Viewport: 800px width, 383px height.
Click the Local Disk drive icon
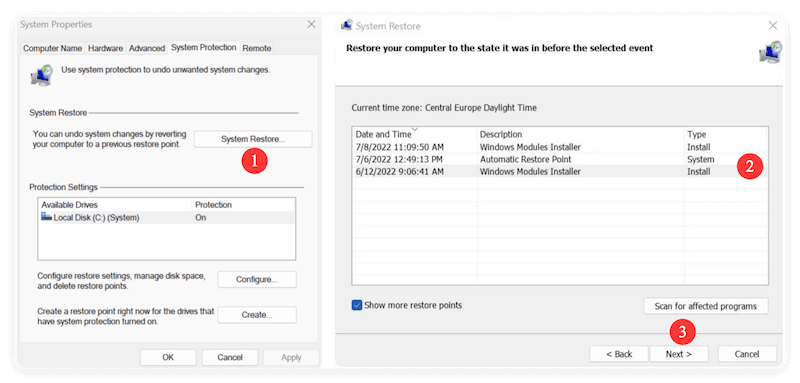tap(46, 217)
